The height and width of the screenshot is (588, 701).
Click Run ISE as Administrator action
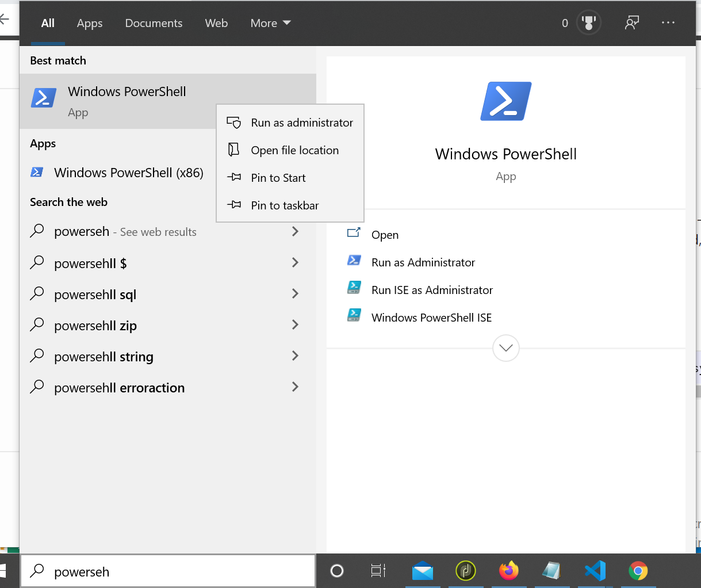pyautogui.click(x=432, y=290)
